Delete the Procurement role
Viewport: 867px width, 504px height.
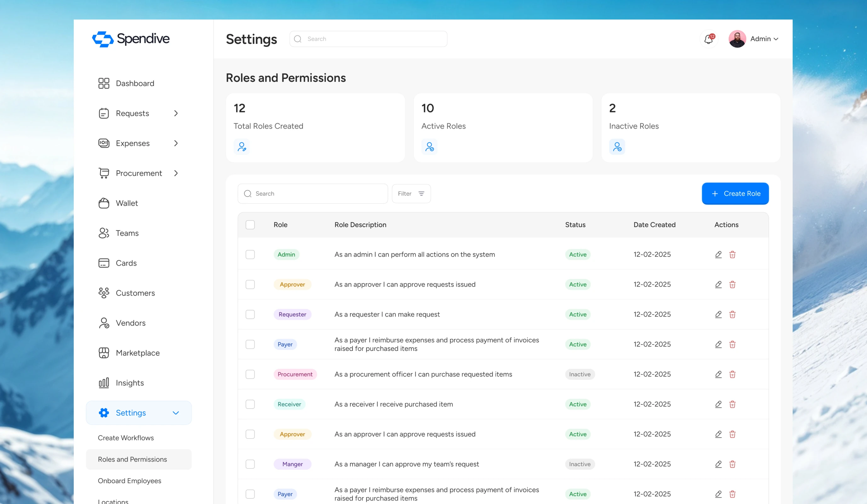(732, 374)
